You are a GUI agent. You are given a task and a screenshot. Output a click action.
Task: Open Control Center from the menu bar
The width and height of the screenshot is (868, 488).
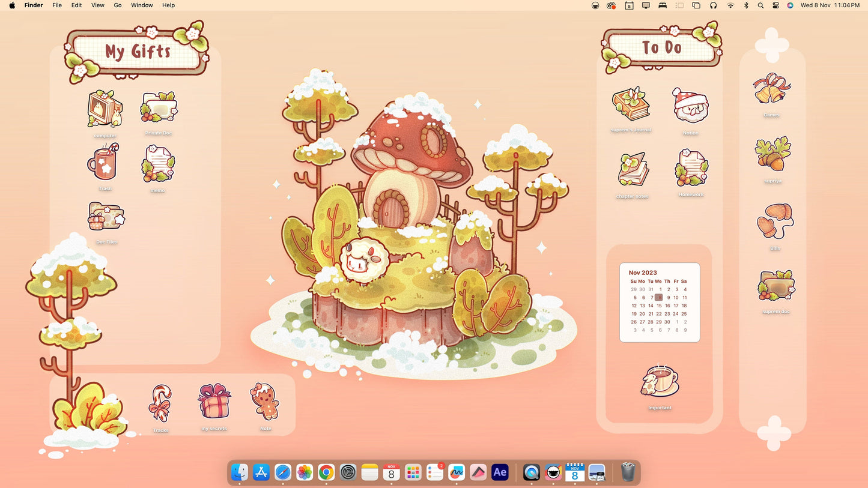click(x=775, y=5)
